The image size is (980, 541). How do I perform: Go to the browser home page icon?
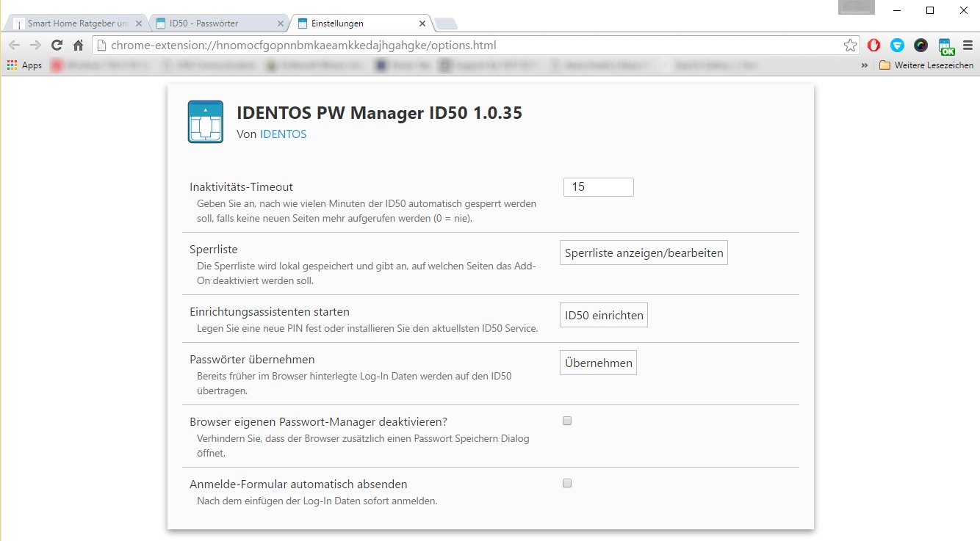click(79, 46)
